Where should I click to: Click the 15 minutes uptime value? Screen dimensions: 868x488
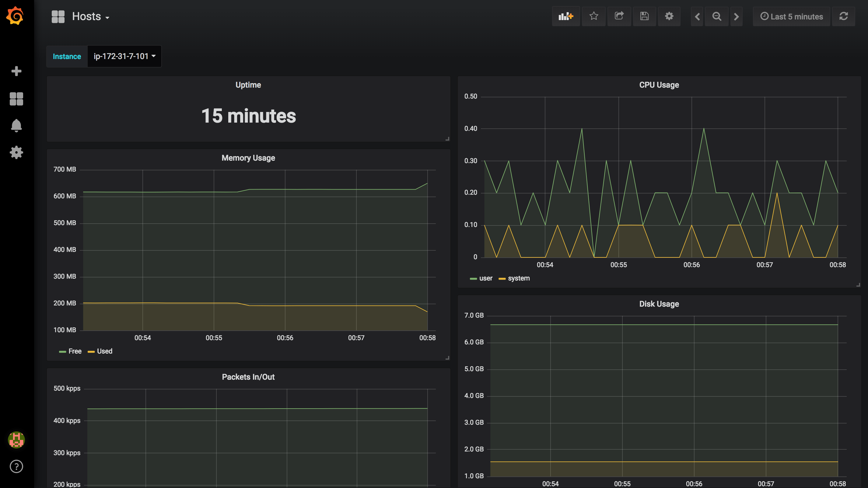tap(248, 116)
